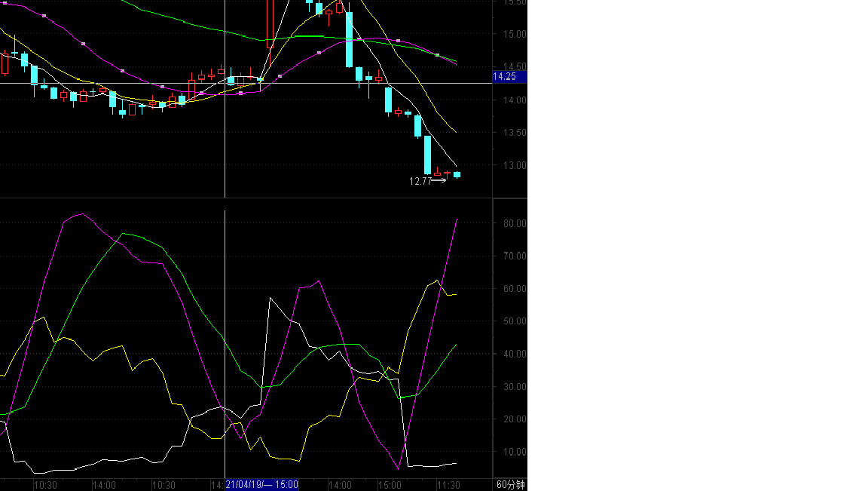Image resolution: width=868 pixels, height=491 pixels.
Task: Select the 30.00 indicator axis label
Action: coord(515,387)
